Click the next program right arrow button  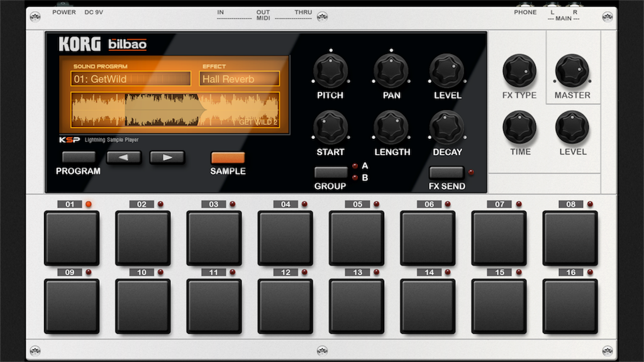[167, 157]
